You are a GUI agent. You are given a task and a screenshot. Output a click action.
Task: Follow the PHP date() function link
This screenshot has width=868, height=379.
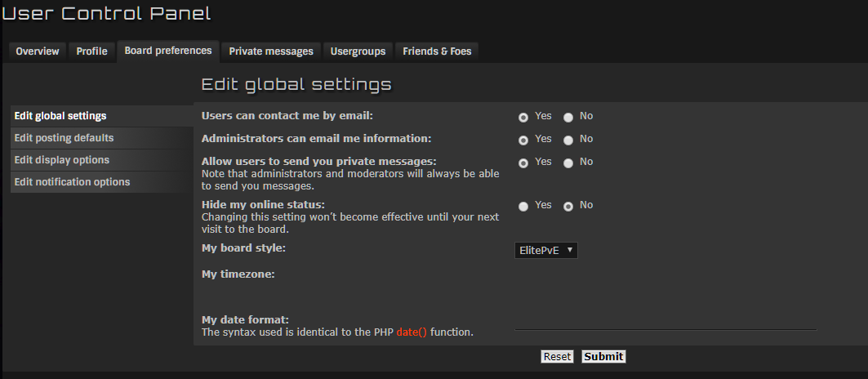click(412, 332)
